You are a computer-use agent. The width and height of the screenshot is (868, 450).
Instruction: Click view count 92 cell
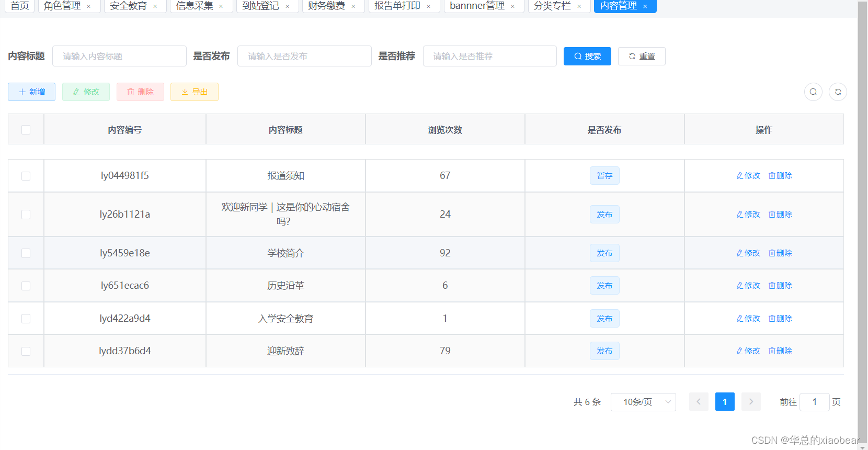(445, 253)
